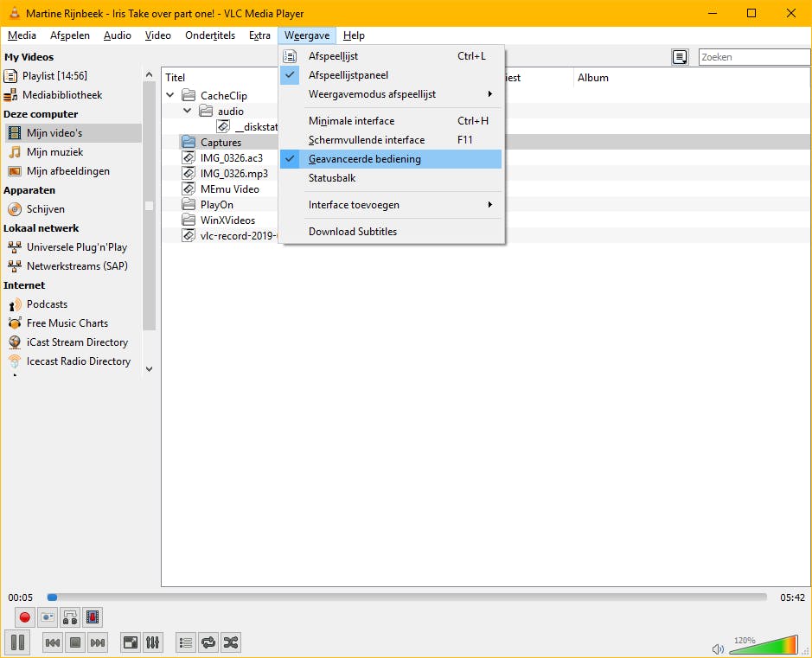Click the frame-by-frame button
The height and width of the screenshot is (658, 812).
pyautogui.click(x=93, y=617)
